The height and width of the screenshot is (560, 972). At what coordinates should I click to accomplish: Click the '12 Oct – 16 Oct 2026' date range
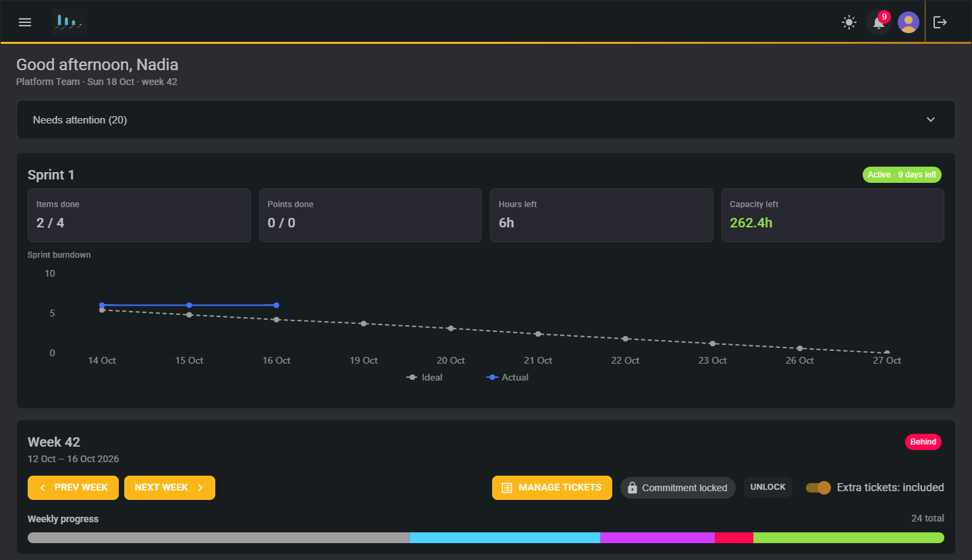[74, 459]
